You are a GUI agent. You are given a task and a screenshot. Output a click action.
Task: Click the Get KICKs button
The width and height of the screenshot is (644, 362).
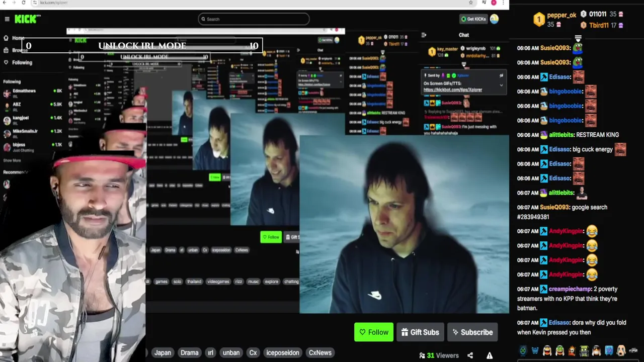point(473,19)
